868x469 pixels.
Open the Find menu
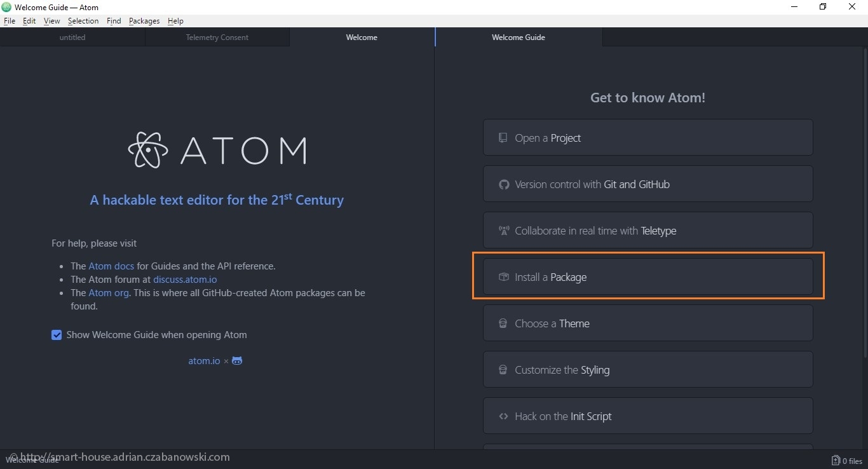(x=114, y=21)
